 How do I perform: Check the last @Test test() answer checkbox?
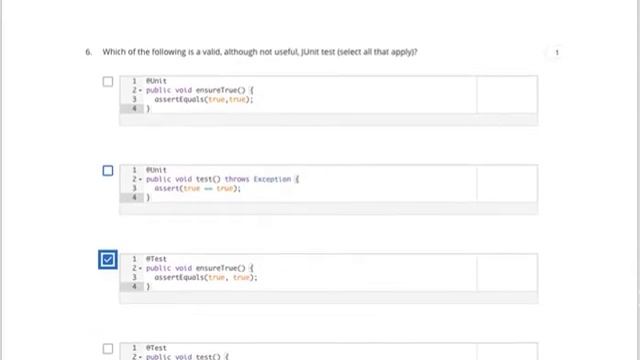point(108,349)
